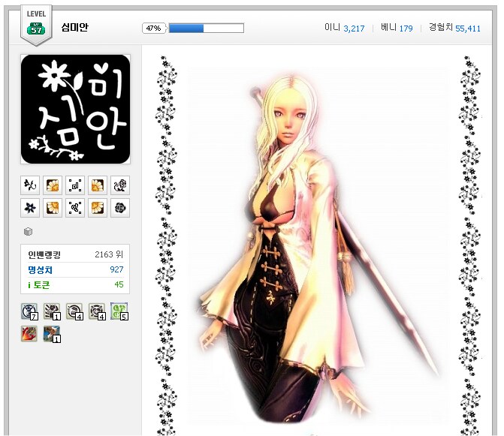
Task: Click the first orange daisy icon in top row
Action: coord(53,185)
